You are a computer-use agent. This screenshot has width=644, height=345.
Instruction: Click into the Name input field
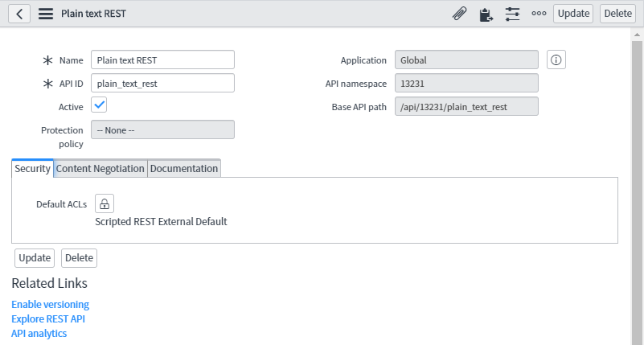pos(162,60)
